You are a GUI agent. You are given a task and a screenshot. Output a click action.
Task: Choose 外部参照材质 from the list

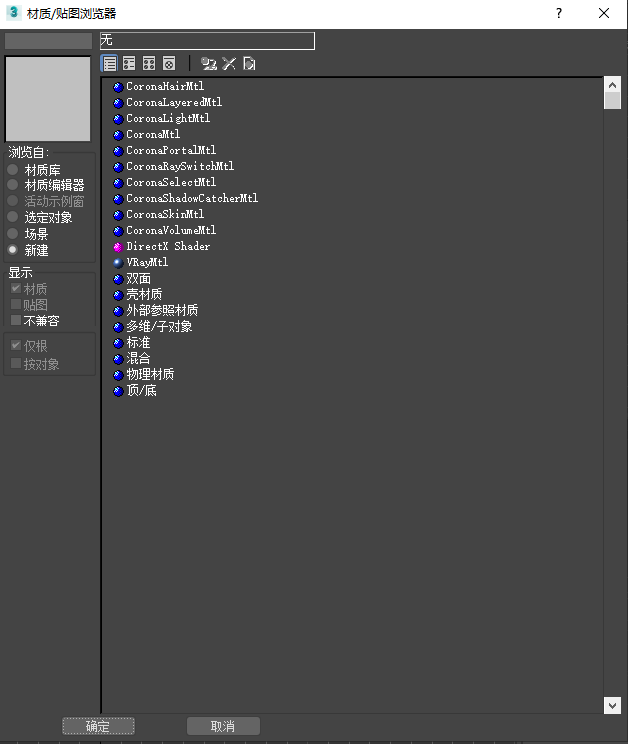click(x=162, y=311)
